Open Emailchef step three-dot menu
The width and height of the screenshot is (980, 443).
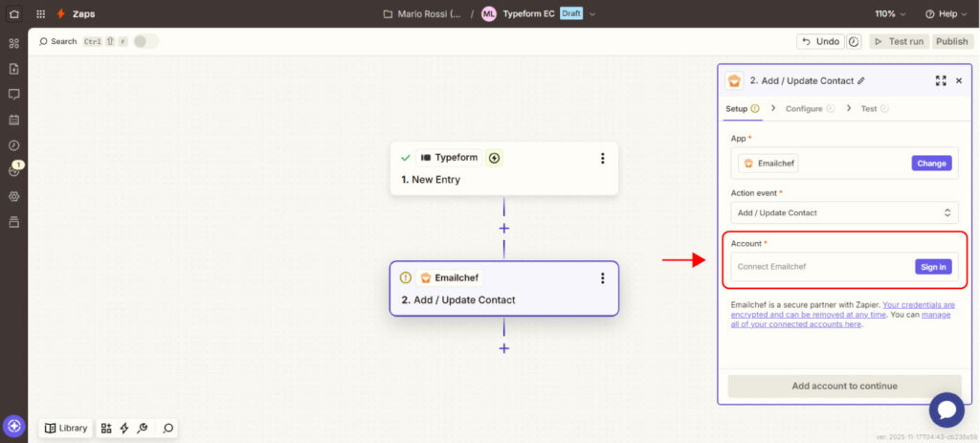(x=603, y=278)
